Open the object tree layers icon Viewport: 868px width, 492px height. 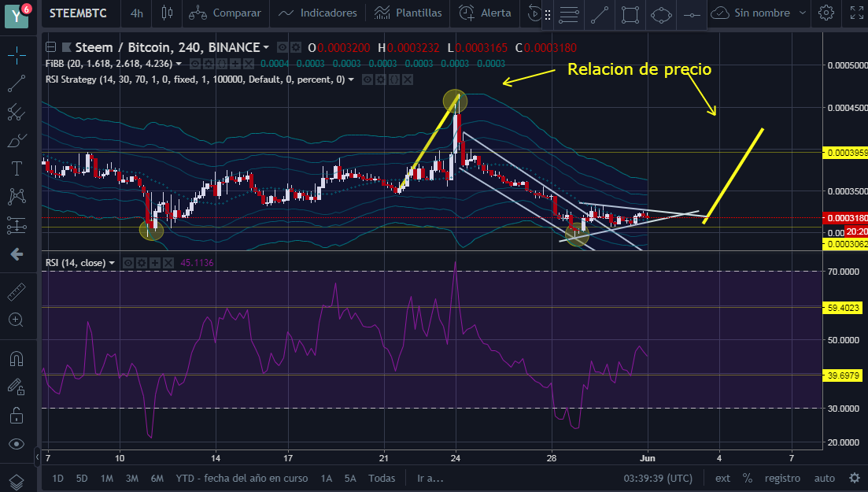17,482
